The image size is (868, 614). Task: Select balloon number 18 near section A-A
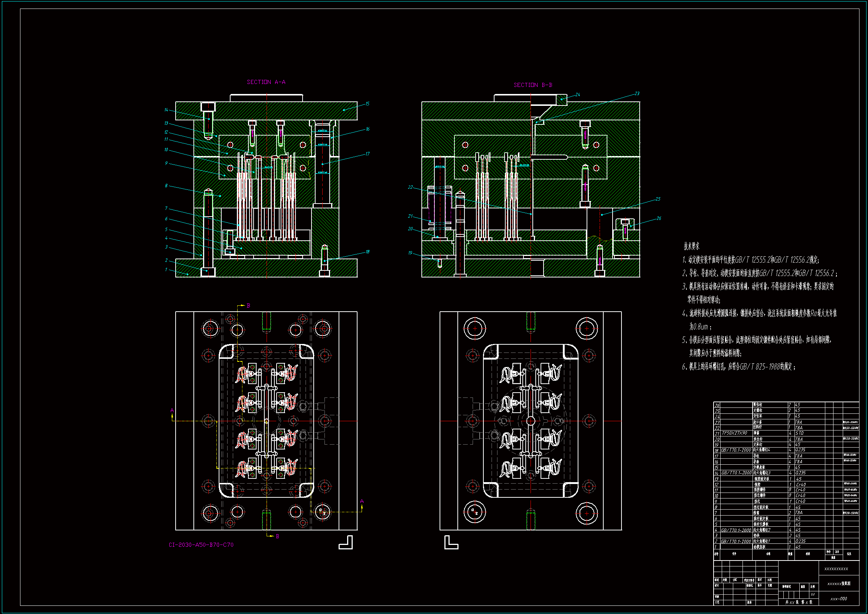(367, 251)
